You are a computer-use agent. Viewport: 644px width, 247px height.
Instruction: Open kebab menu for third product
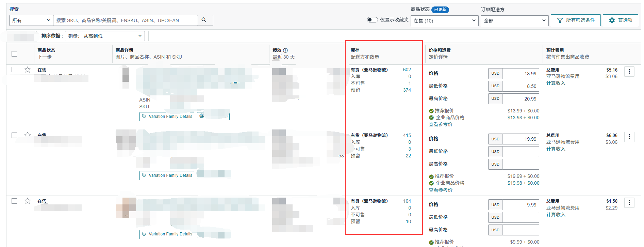coord(629,202)
